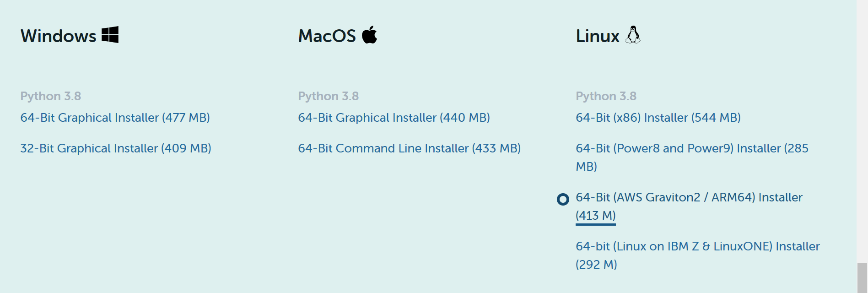Click the circle marker beside ARM64 installer
The image size is (868, 293).
[563, 199]
